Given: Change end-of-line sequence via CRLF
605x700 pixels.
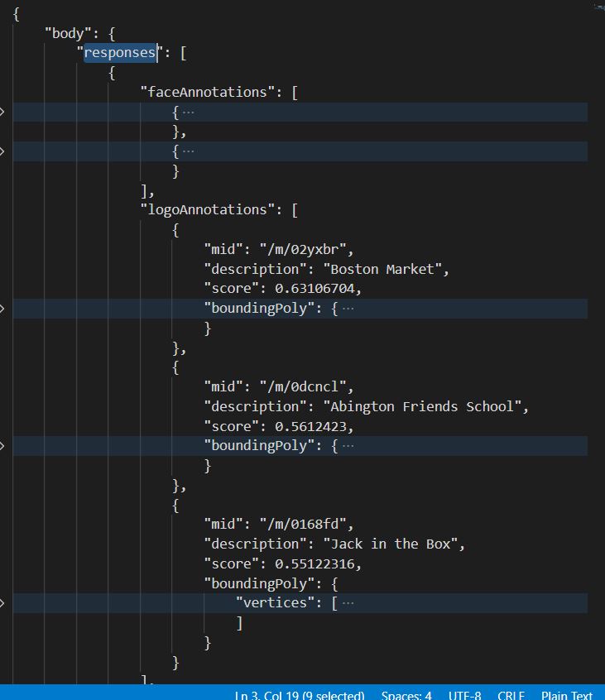Looking at the screenshot, I should click(x=511, y=695).
